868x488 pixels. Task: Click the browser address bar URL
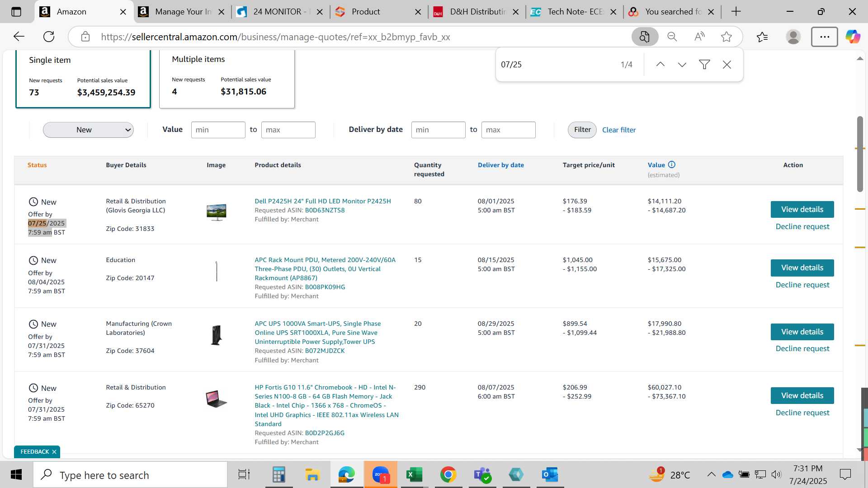point(275,37)
